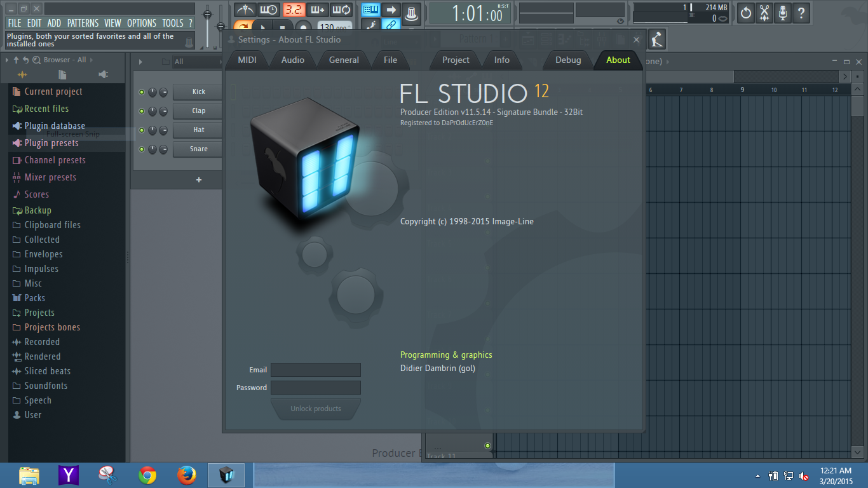
Task: Click the Kick channel panning knob
Action: [153, 92]
